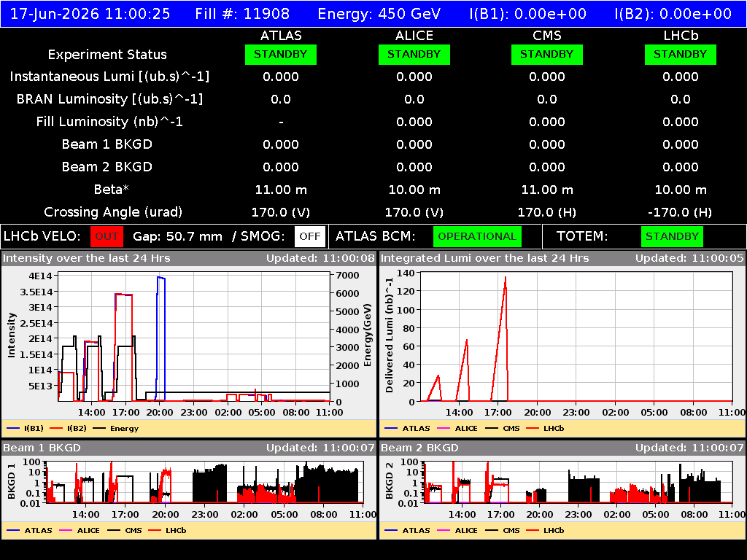This screenshot has height=560, width=747.
Task: Click the Crossing Angle (urad) row label
Action: pos(113,212)
